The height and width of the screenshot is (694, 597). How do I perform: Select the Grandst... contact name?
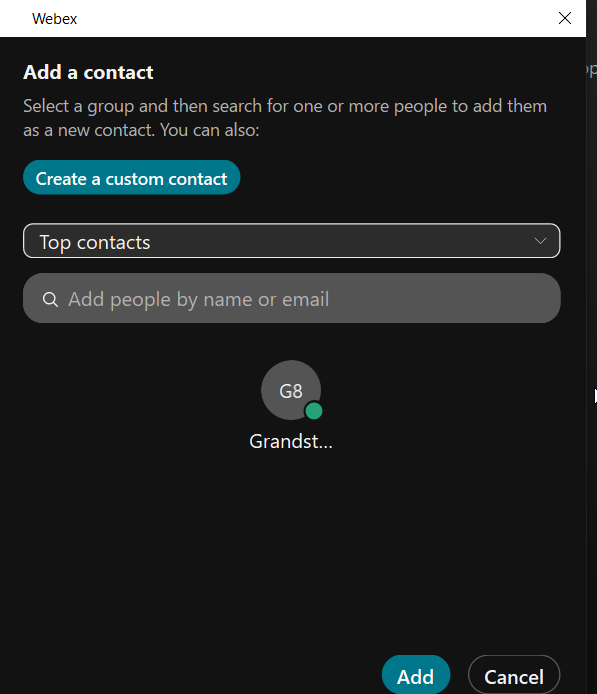click(x=291, y=441)
